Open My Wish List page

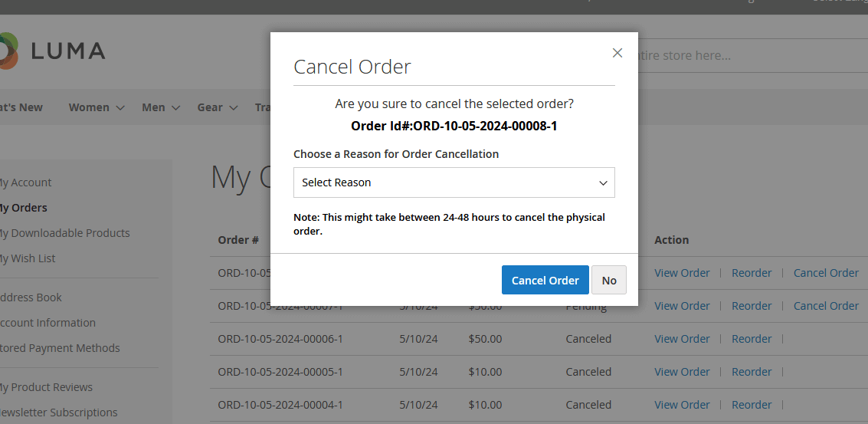[27, 258]
